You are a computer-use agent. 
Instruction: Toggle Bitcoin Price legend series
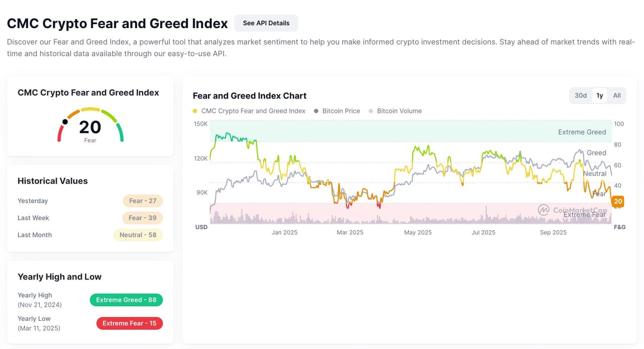[341, 111]
